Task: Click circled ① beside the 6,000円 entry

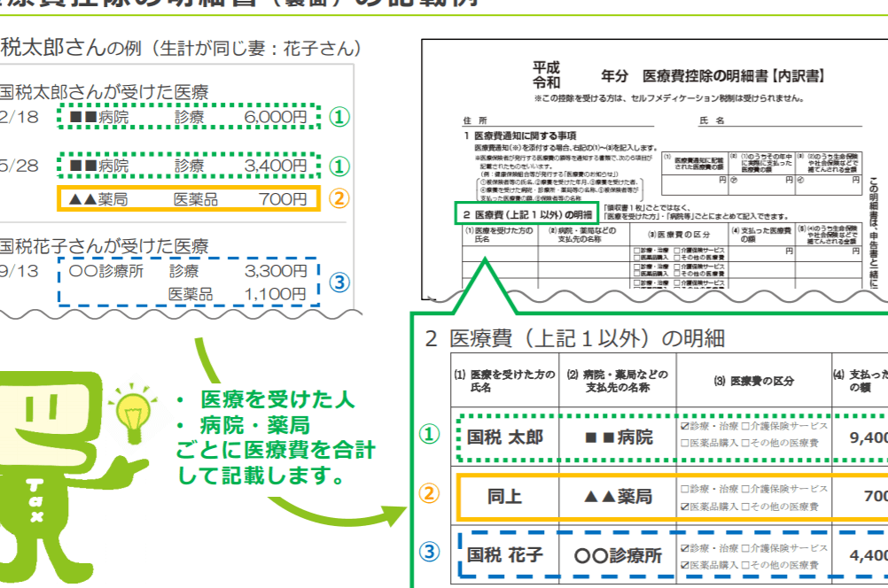Action: 339,117
